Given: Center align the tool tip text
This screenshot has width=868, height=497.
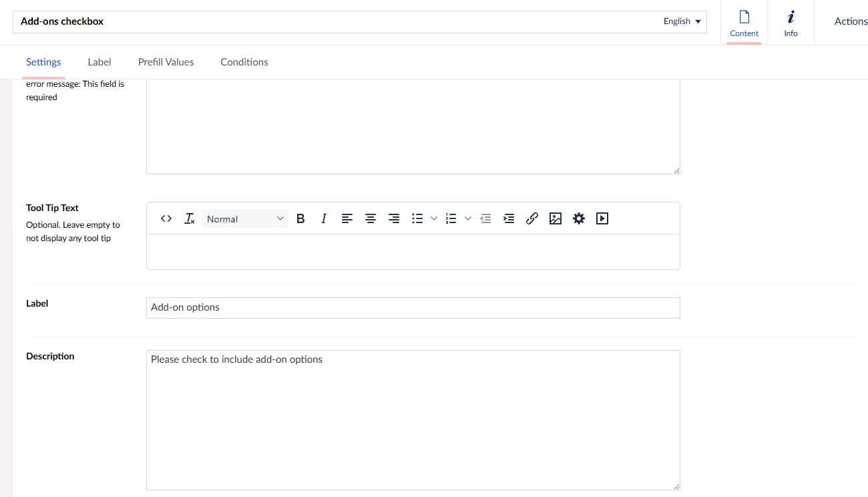Looking at the screenshot, I should (371, 218).
